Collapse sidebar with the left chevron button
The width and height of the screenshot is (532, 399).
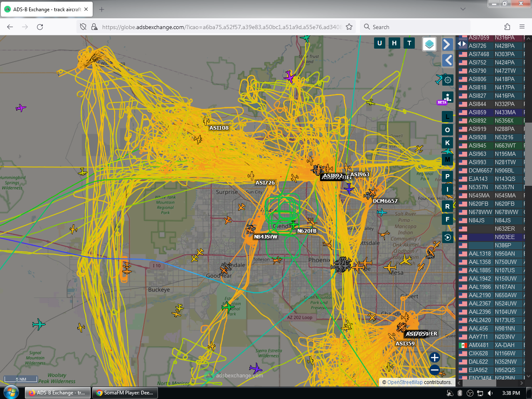coord(447,60)
